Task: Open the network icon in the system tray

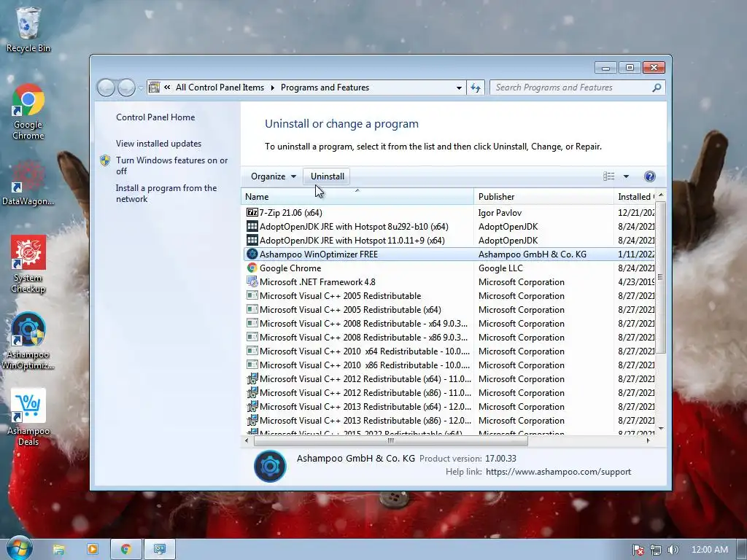Action: [x=656, y=550]
